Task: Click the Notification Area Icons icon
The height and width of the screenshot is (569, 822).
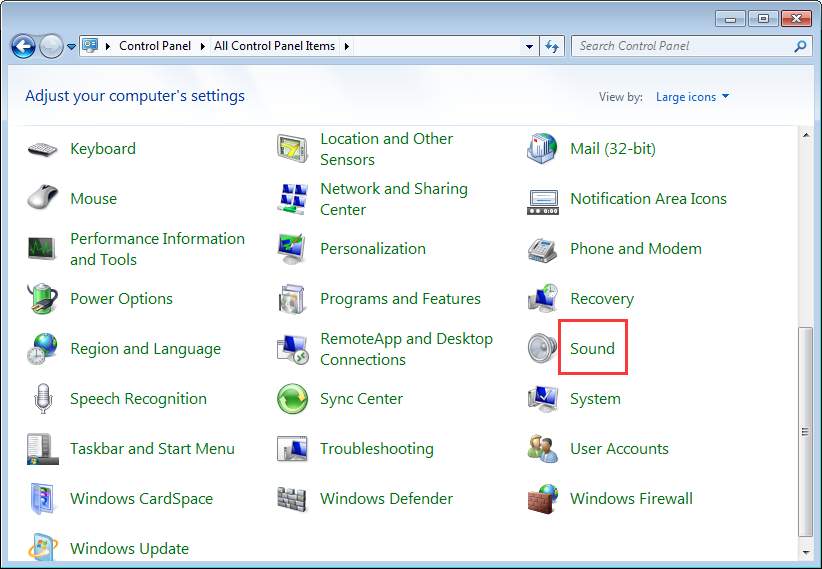Action: pos(543,201)
